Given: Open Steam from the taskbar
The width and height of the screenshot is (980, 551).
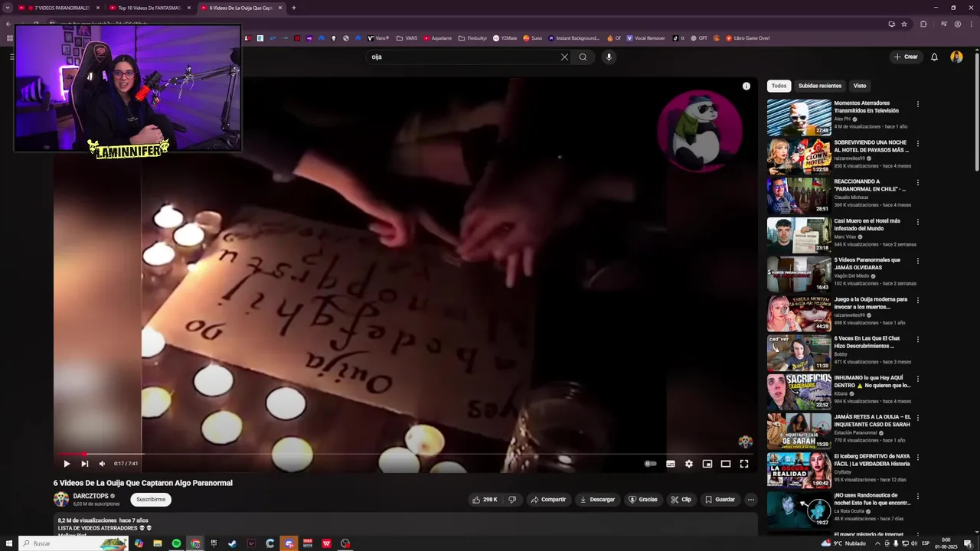Looking at the screenshot, I should (232, 543).
